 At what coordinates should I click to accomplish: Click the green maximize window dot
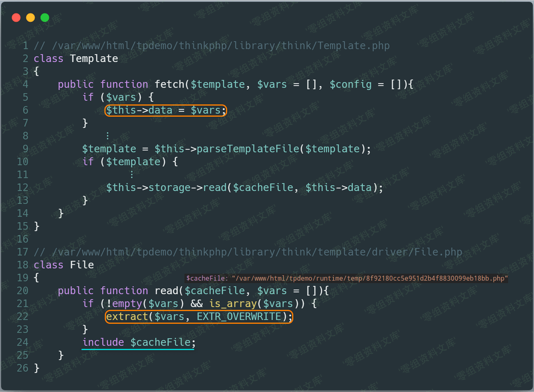coord(45,18)
